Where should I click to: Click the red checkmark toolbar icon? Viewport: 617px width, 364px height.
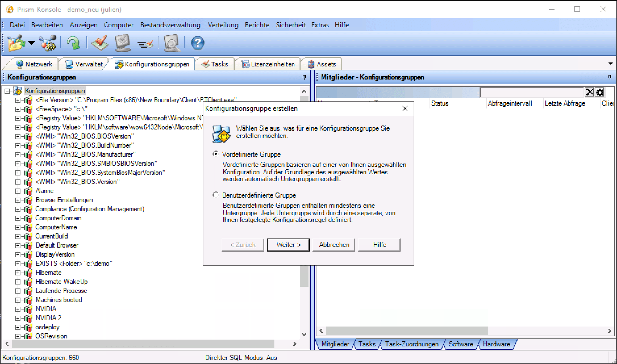pyautogui.click(x=100, y=43)
